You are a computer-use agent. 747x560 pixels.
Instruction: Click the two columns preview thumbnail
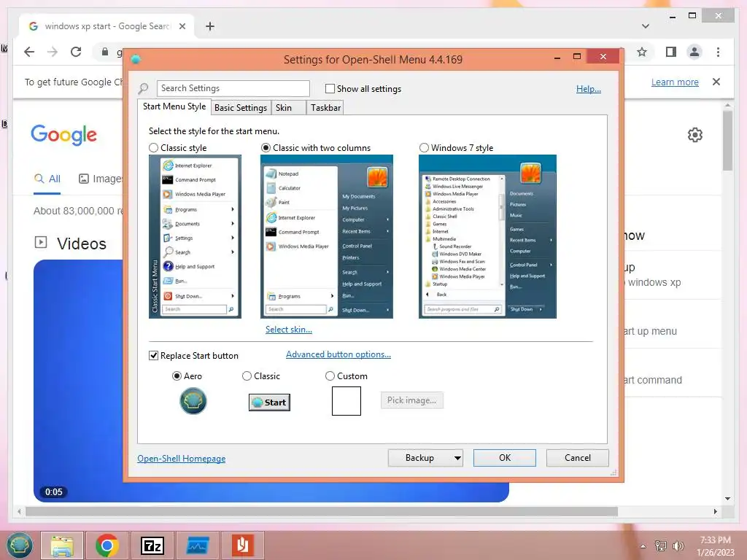(x=327, y=237)
